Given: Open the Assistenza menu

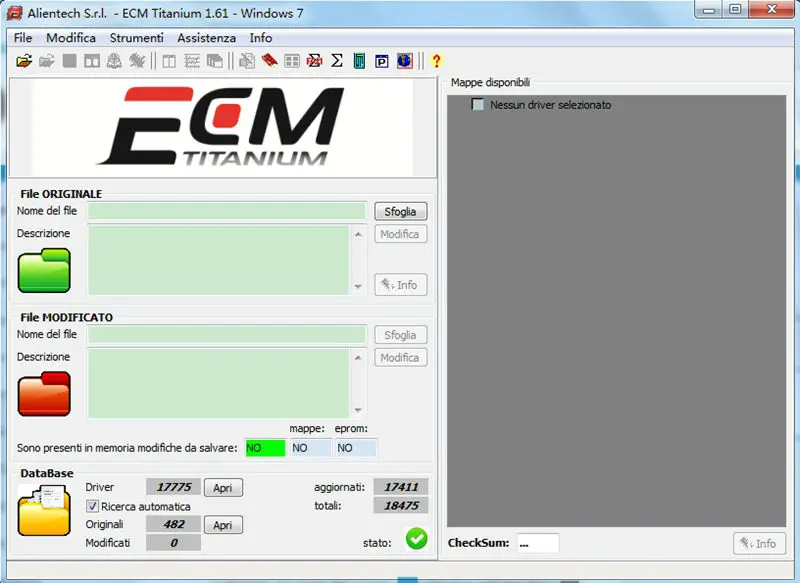Looking at the screenshot, I should (x=207, y=38).
